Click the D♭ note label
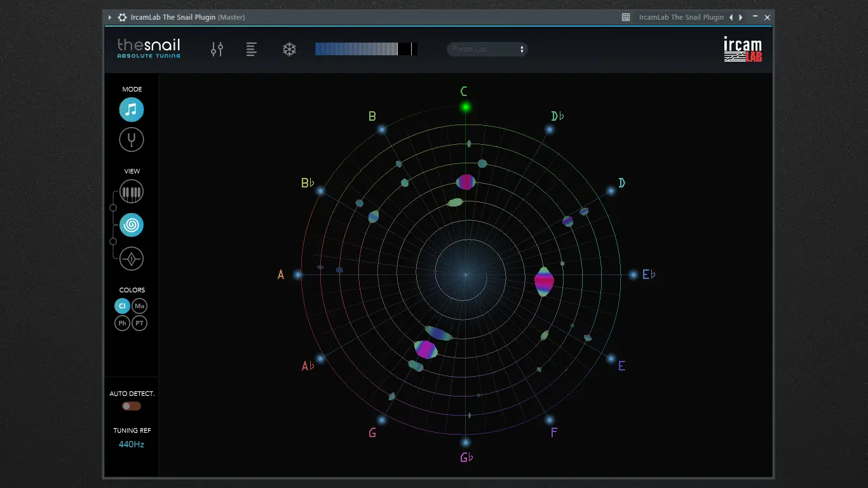 coord(557,116)
